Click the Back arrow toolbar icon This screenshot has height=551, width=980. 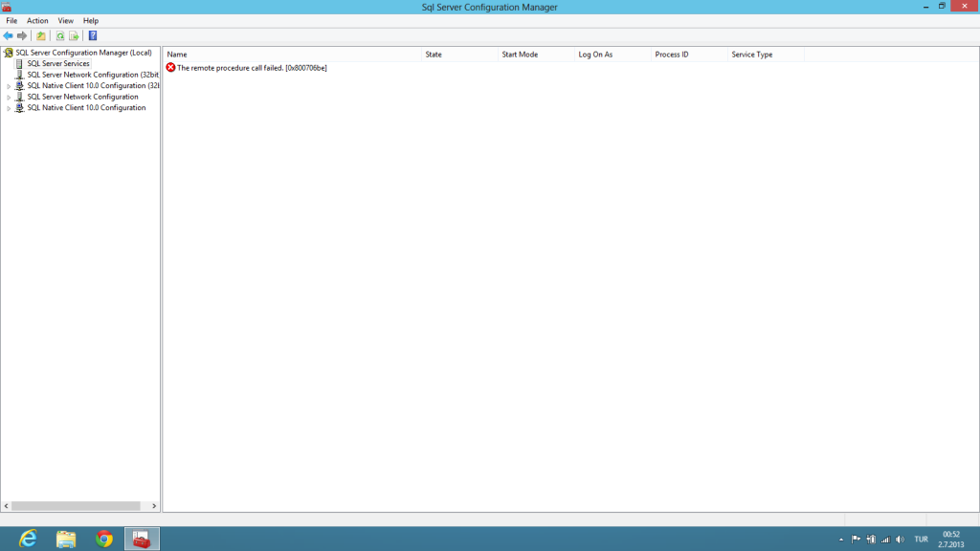coord(8,35)
